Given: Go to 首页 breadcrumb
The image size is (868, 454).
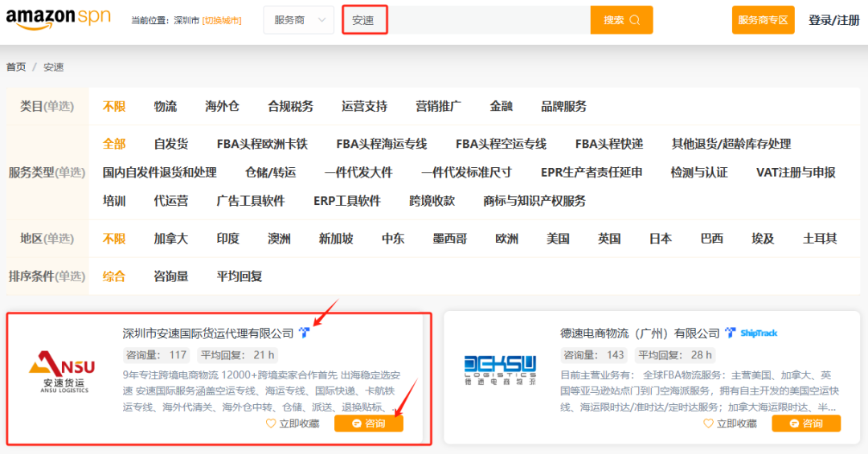Looking at the screenshot, I should pyautogui.click(x=16, y=67).
